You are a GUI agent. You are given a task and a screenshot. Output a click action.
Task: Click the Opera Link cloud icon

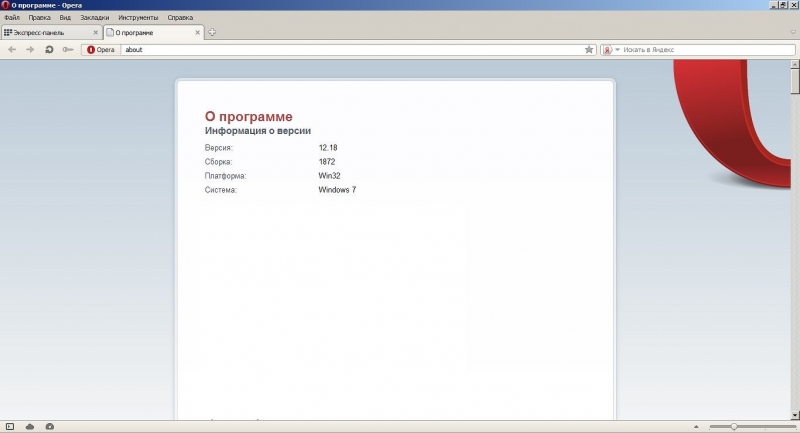[x=30, y=426]
